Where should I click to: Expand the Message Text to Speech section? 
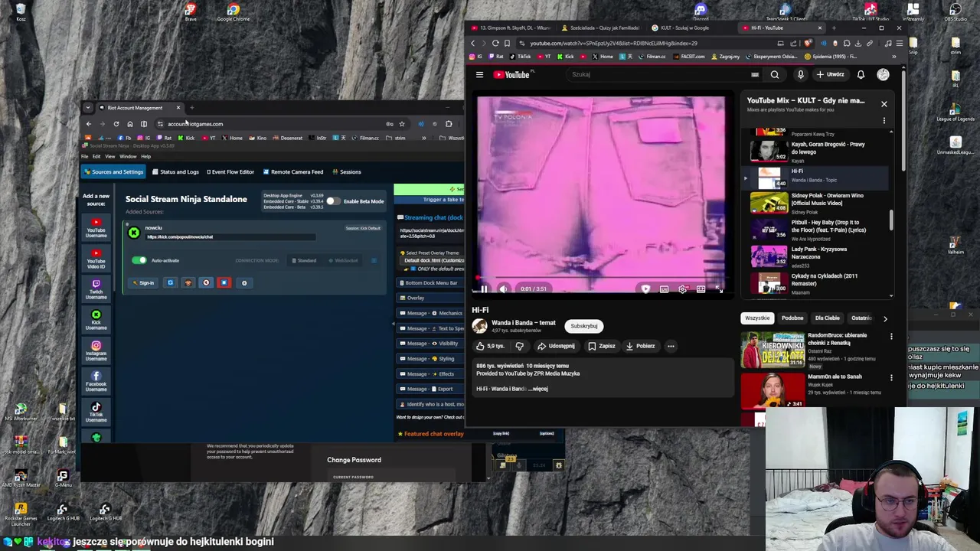pyautogui.click(x=430, y=328)
